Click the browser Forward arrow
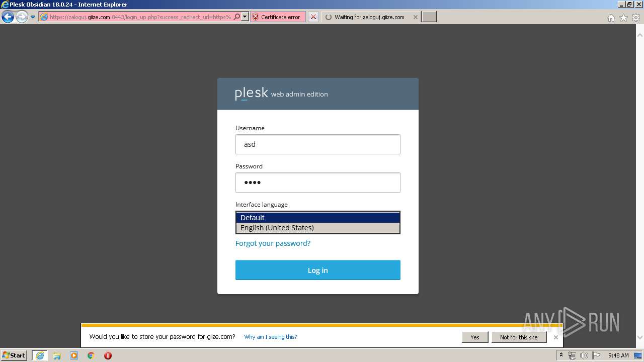The width and height of the screenshot is (644, 362). [22, 17]
